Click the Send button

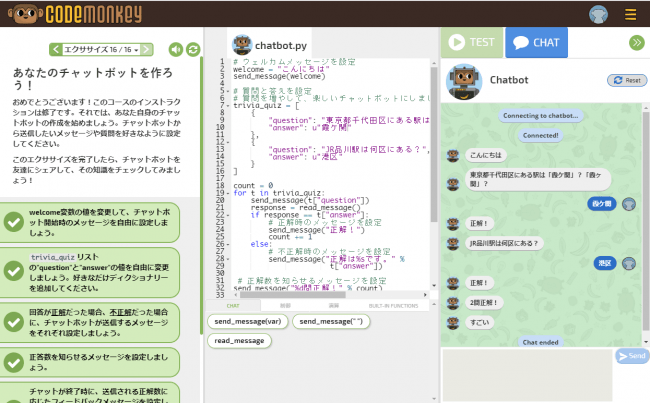pos(632,356)
